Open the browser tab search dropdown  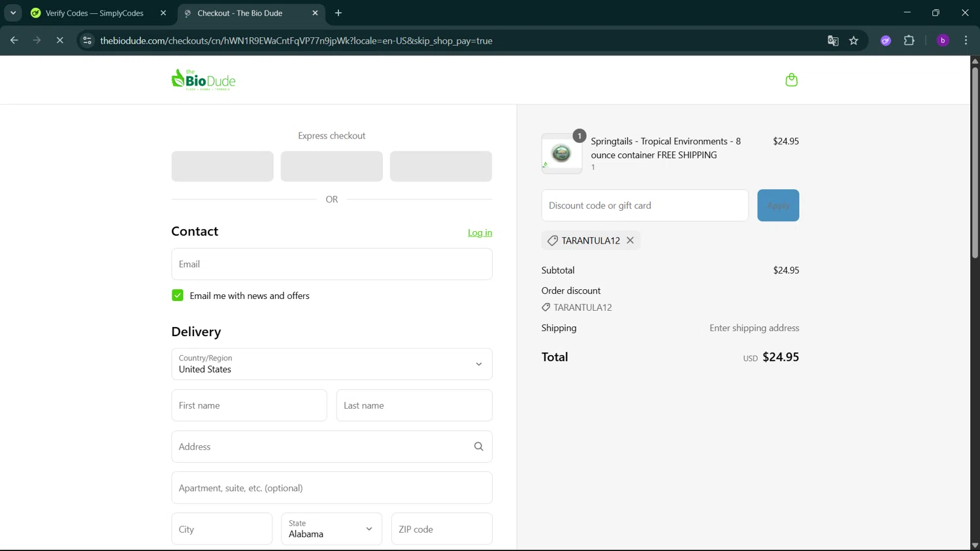(13, 13)
